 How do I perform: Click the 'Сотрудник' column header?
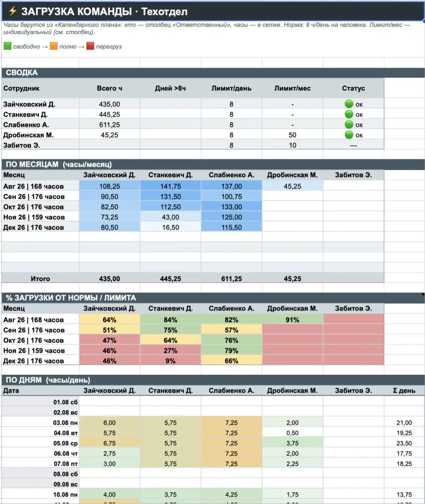pyautogui.click(x=40, y=88)
